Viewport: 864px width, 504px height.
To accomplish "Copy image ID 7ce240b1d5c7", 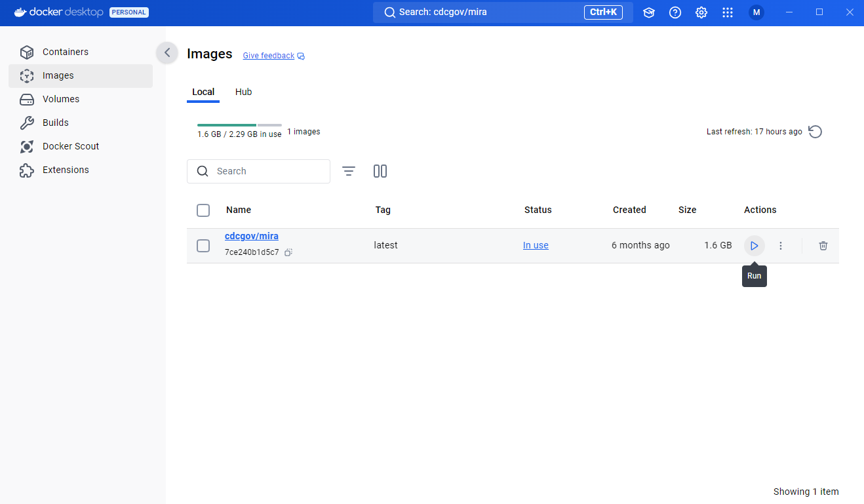I will click(x=288, y=252).
